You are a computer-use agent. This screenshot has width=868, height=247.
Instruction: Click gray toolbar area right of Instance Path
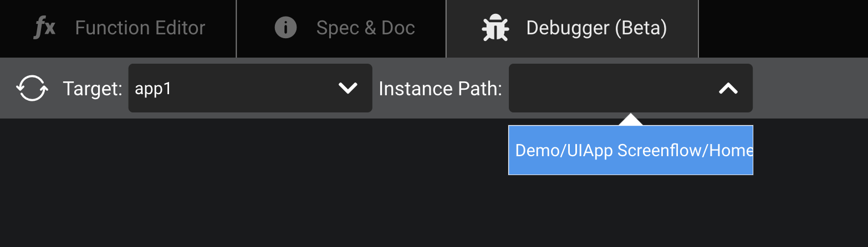(x=810, y=88)
